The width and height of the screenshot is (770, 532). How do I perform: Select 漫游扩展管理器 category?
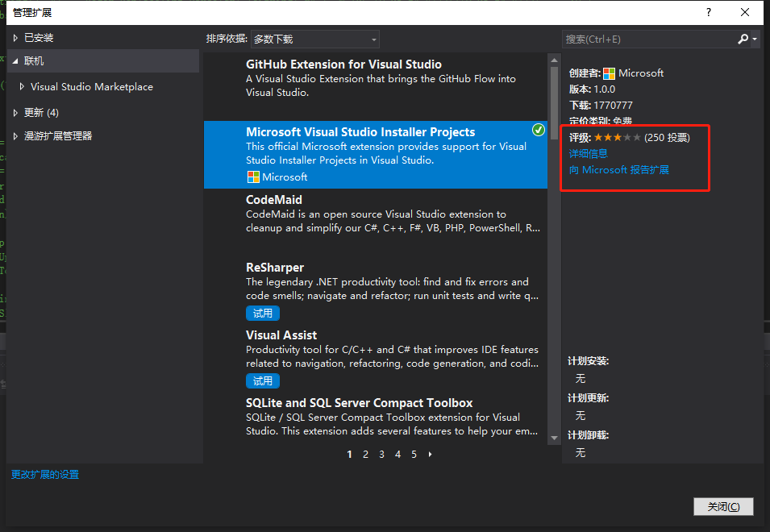click(x=58, y=136)
